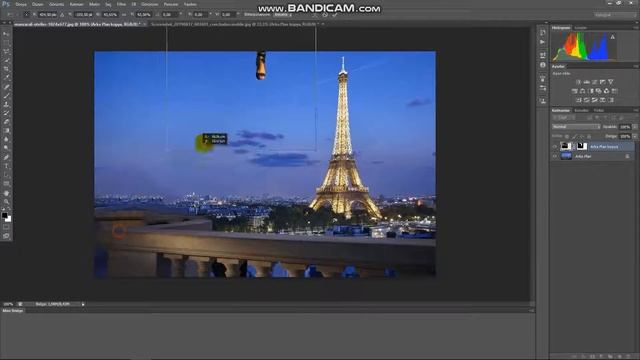Switch to the second document tab

click(233, 24)
